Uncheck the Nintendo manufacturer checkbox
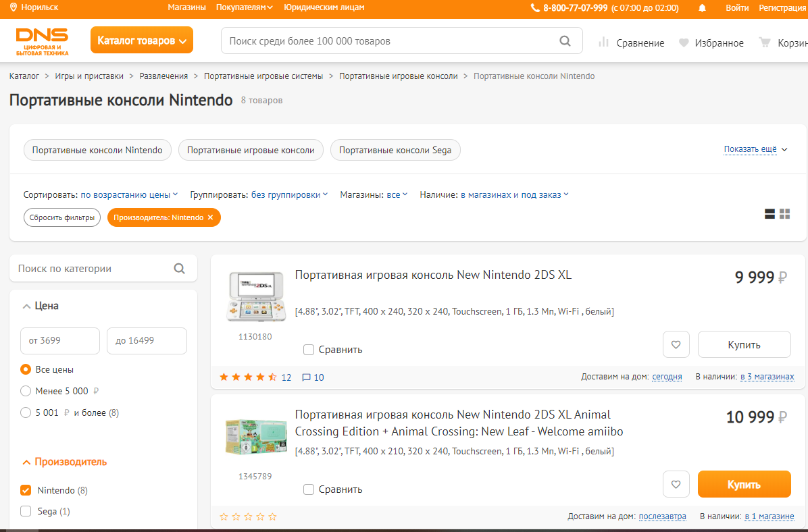 pyautogui.click(x=26, y=490)
